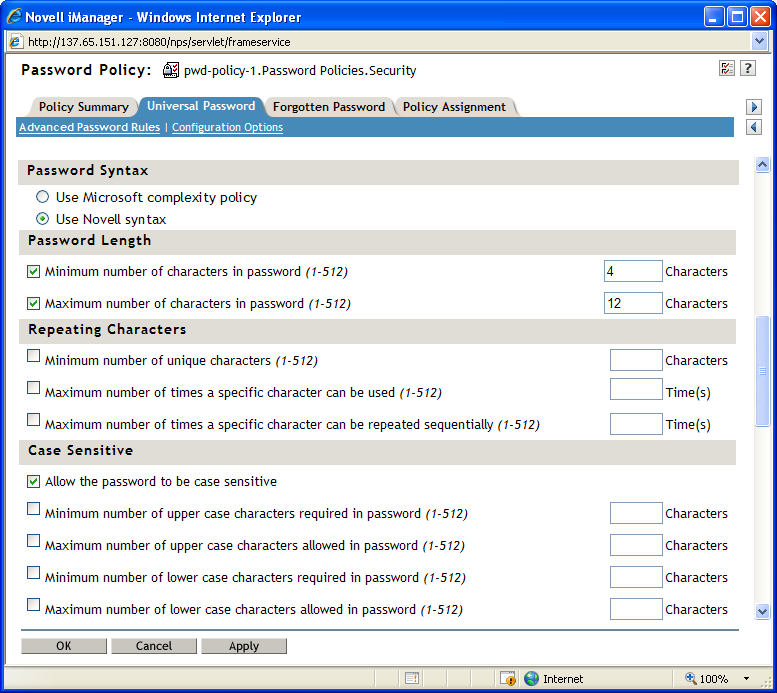Click the specific character used times input field
Image resolution: width=777 pixels, height=693 pixels.
click(636, 389)
